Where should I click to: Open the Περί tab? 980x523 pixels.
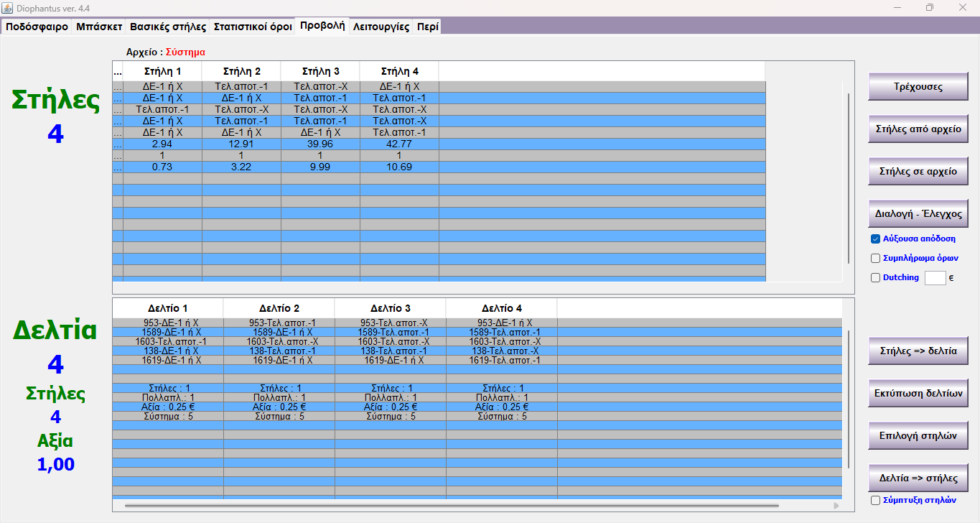pyautogui.click(x=428, y=27)
